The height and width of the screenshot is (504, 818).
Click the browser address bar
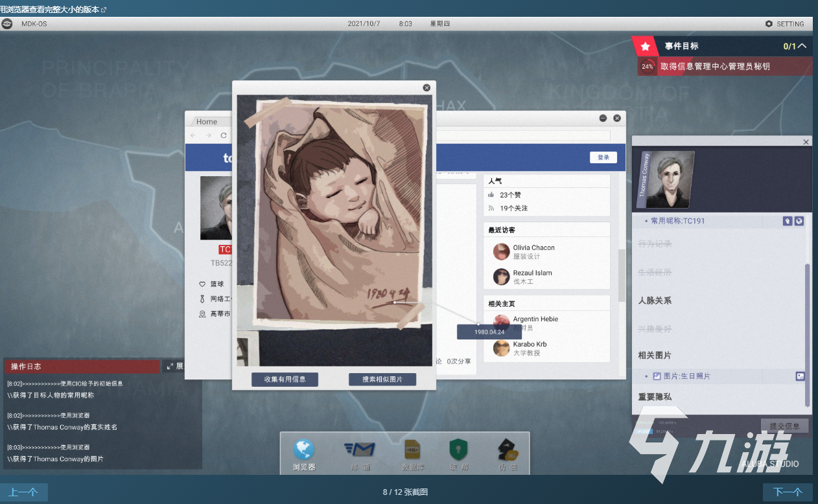tap(522, 135)
